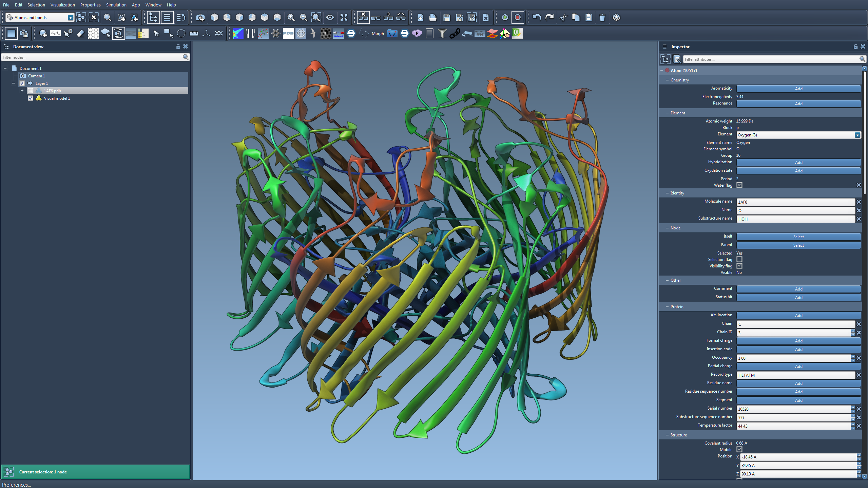The image size is (868, 488).
Task: Expand the 1AF6.pdb tree node
Action: (22, 91)
